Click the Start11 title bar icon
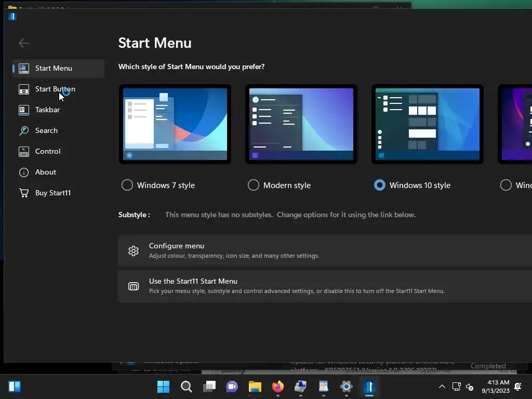The width and height of the screenshot is (532, 399). pos(12,16)
